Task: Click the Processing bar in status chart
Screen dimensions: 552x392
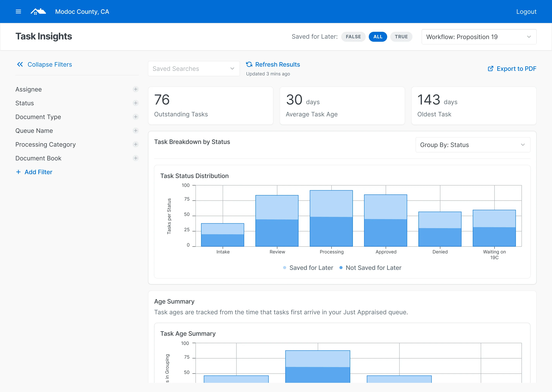Action: tap(331, 218)
